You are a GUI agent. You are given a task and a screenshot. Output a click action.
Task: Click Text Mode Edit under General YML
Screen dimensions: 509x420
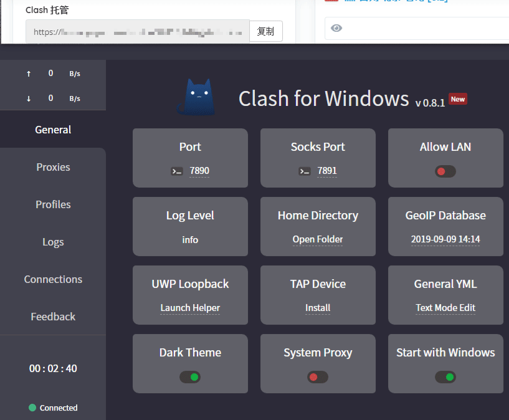point(445,308)
